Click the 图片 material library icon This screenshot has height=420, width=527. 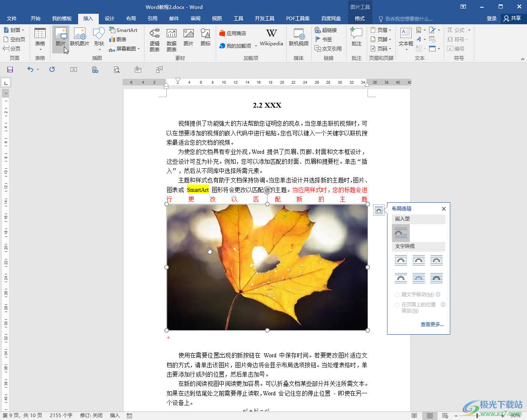189,37
